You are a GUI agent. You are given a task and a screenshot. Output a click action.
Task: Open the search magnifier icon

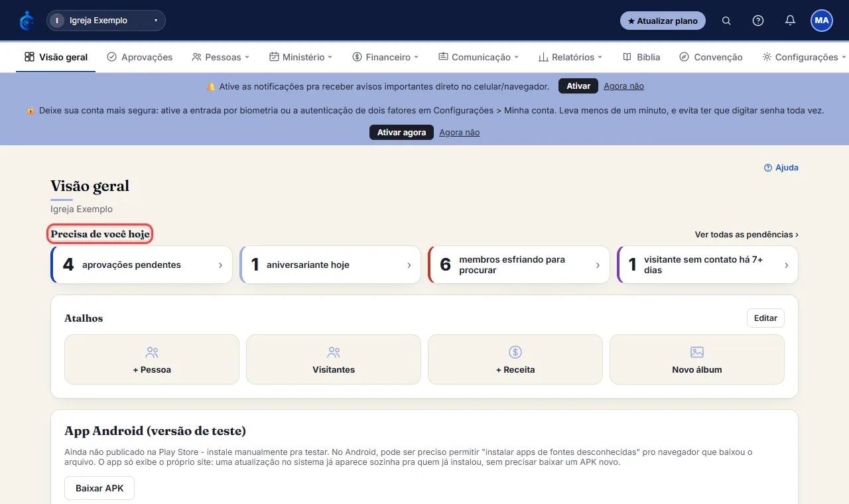pos(726,21)
